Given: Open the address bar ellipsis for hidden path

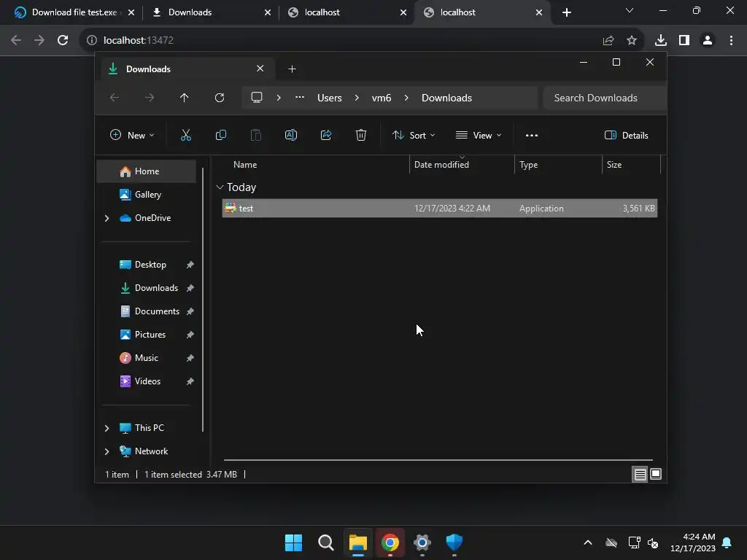Looking at the screenshot, I should (x=300, y=98).
